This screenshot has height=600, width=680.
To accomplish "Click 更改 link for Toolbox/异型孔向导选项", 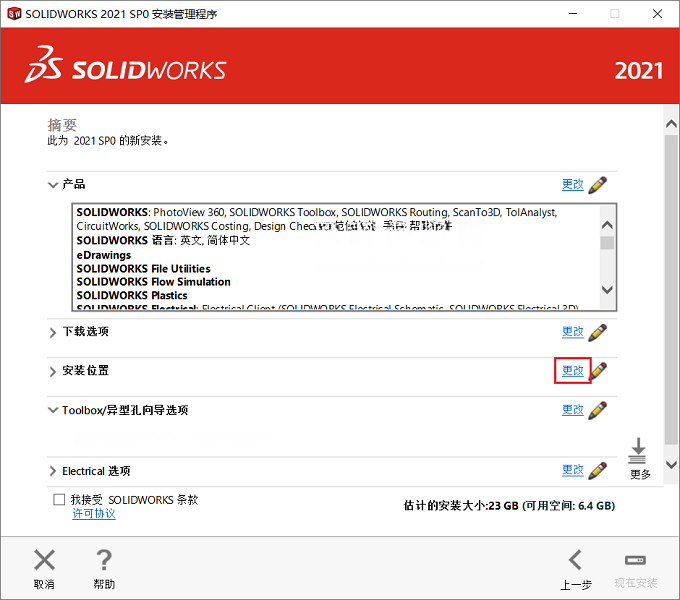I will point(572,410).
